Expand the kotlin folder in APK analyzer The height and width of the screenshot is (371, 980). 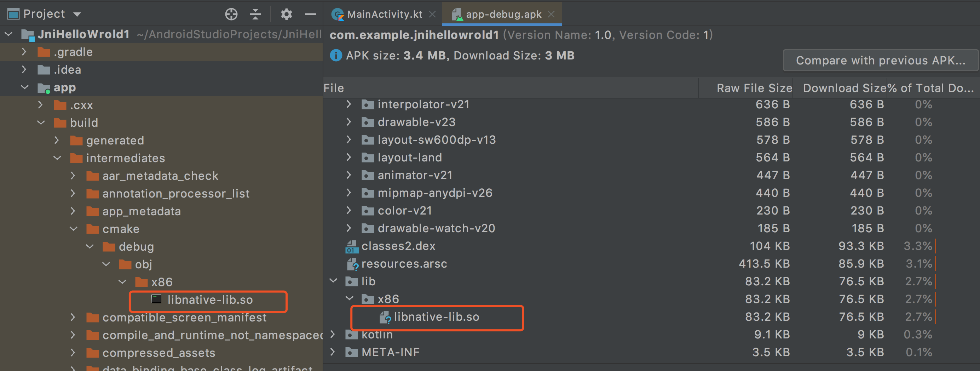pos(333,334)
